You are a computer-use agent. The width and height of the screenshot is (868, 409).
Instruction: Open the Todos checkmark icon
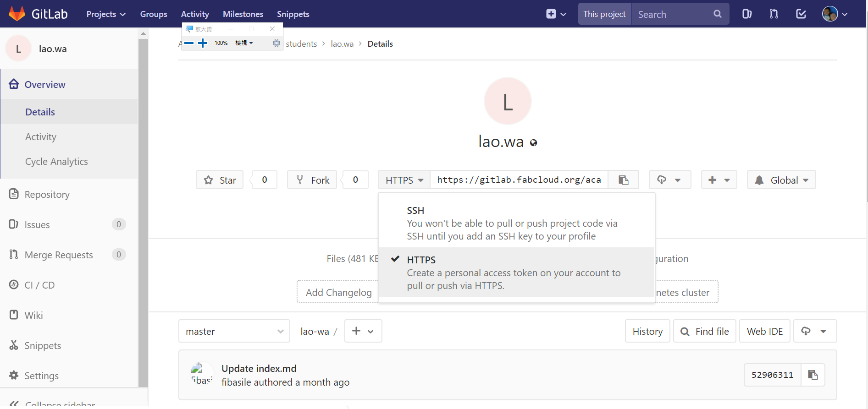801,14
